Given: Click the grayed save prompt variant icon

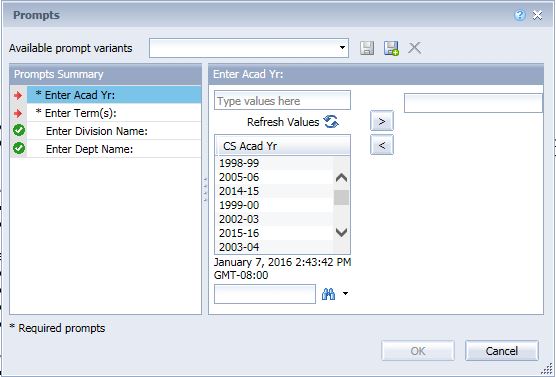Looking at the screenshot, I should coord(367,48).
